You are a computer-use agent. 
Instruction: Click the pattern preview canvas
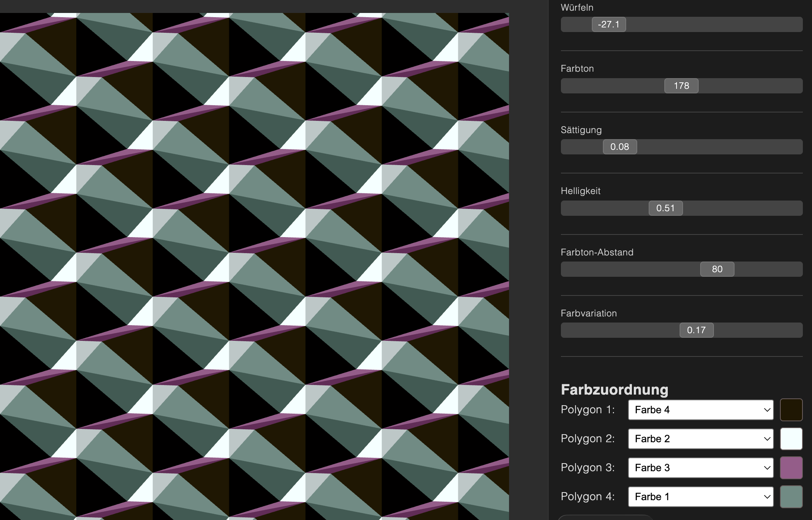pos(254,266)
